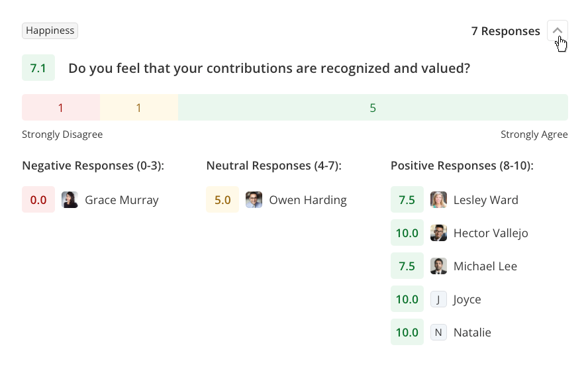Image resolution: width=588 pixels, height=365 pixels.
Task: Select the red negative segment of the bar
Action: tap(61, 107)
